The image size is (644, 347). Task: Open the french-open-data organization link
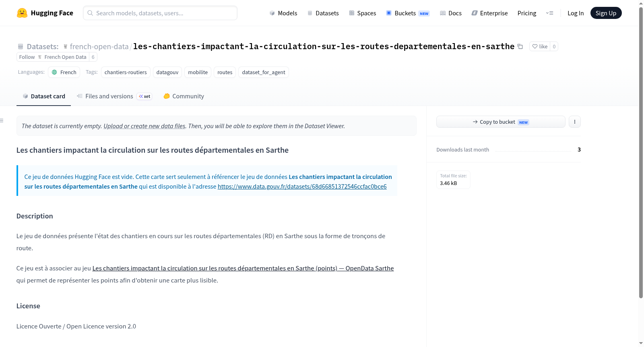pyautogui.click(x=99, y=46)
